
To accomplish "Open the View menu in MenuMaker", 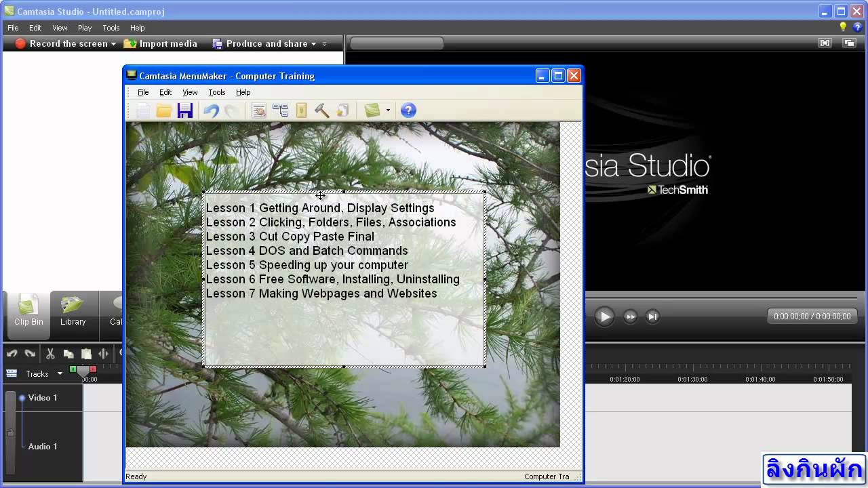I will pos(190,92).
